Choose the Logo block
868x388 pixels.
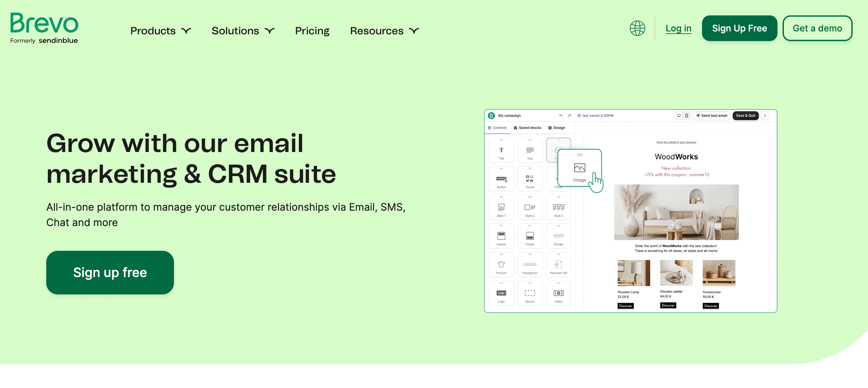pyautogui.click(x=501, y=293)
